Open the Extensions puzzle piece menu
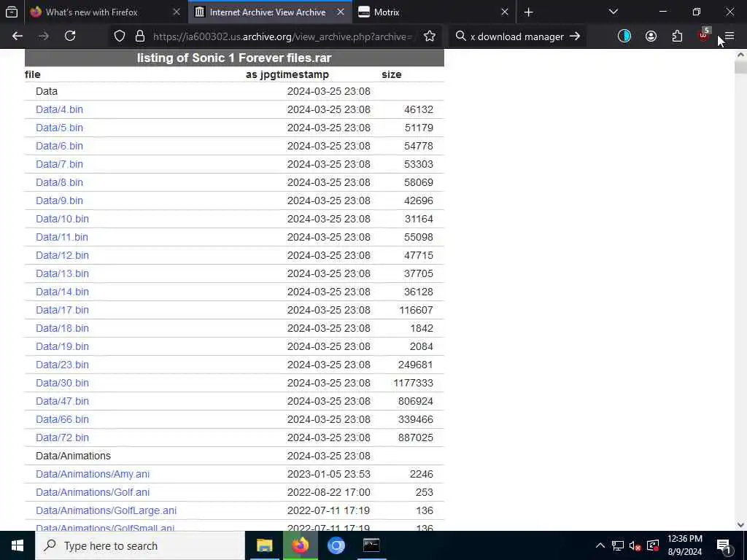Viewport: 747px width, 560px height. point(678,36)
